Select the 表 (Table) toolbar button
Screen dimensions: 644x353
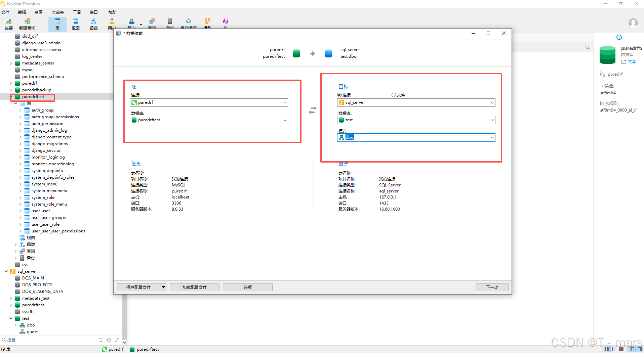click(57, 24)
